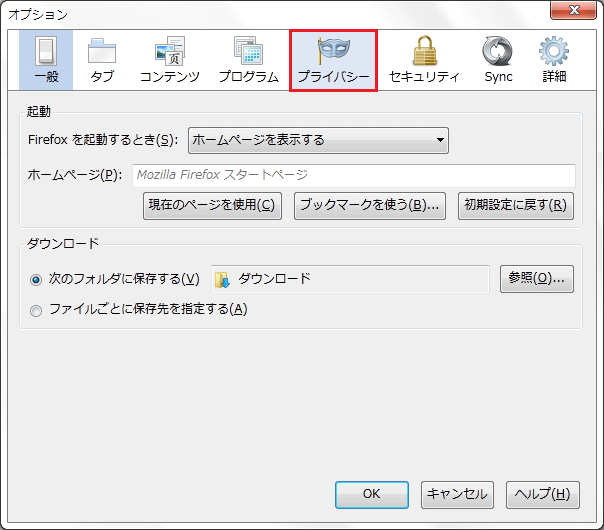Click 初期設定に戻す(R) button
Screen dimensions: 604x530
516,206
